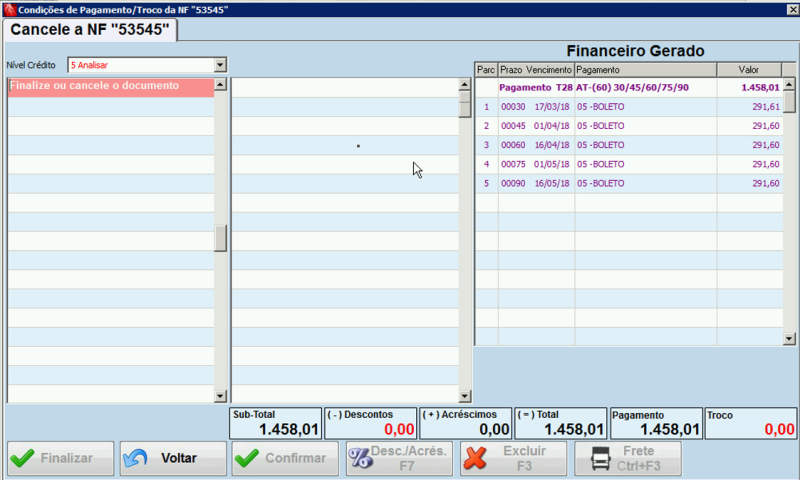Viewport: 800px width, 480px height.
Task: Click the Pagamento amount field at the bottom
Action: point(656,423)
